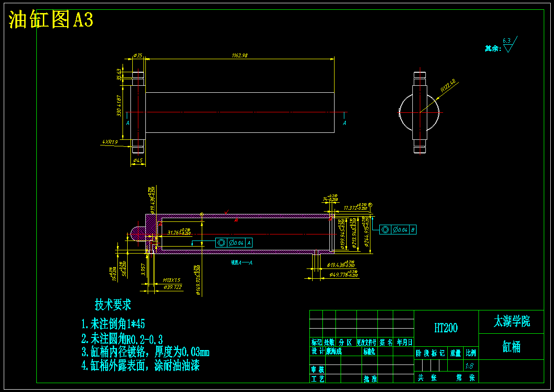Select the horizontal 'Ø19.436' port dimension

341,264
